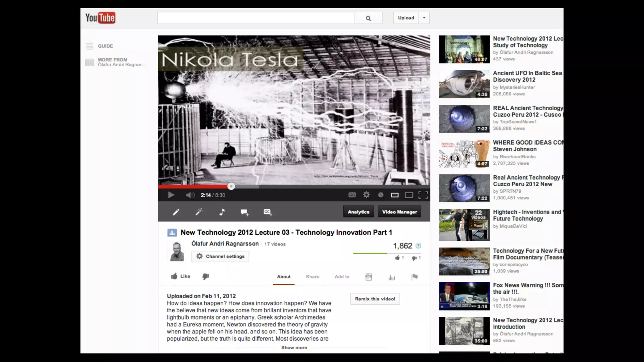The width and height of the screenshot is (644, 362).
Task: Expand description with Show more
Action: point(294,348)
